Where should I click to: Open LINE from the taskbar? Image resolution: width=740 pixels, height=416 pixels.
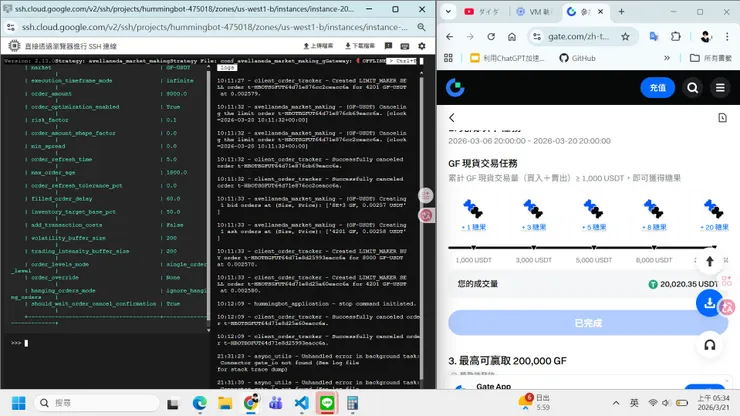(327, 403)
